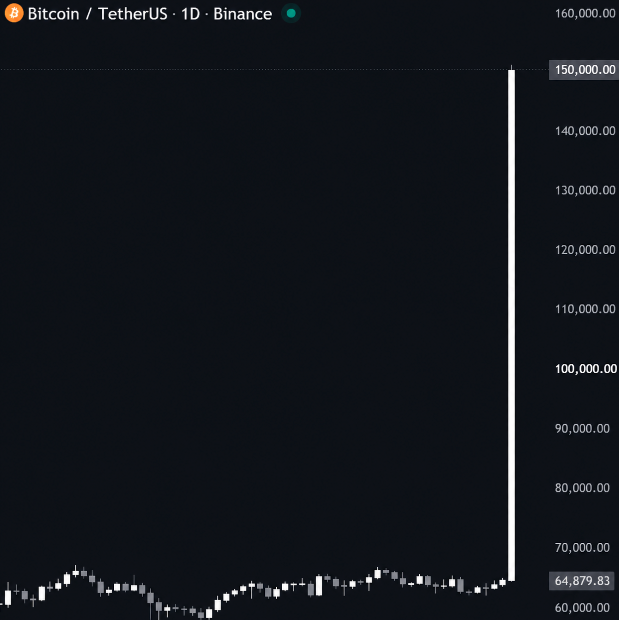Click the 120,000.00 price scale value
619x620 pixels.
(585, 250)
